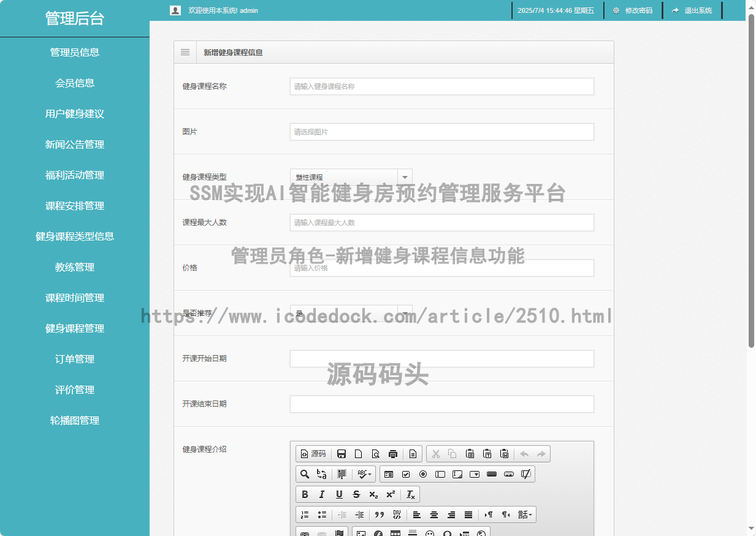756x536 pixels.
Task: Open the spell check ABC dropdown
Action: tap(365, 474)
